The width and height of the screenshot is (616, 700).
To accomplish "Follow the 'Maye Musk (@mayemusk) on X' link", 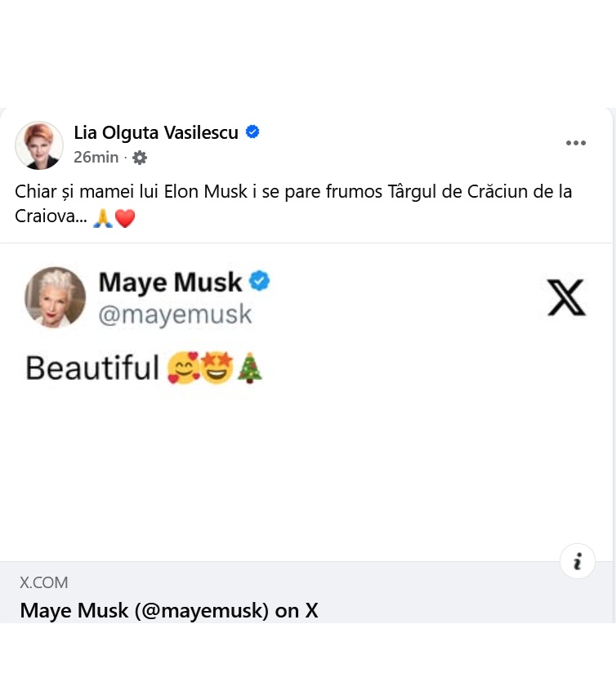I will click(x=169, y=610).
